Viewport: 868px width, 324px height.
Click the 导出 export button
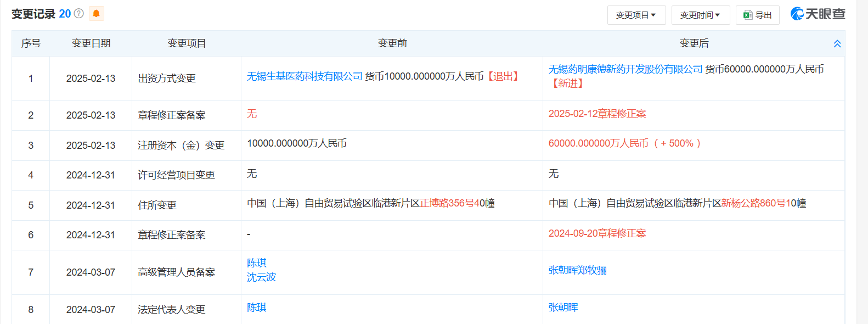coord(758,15)
